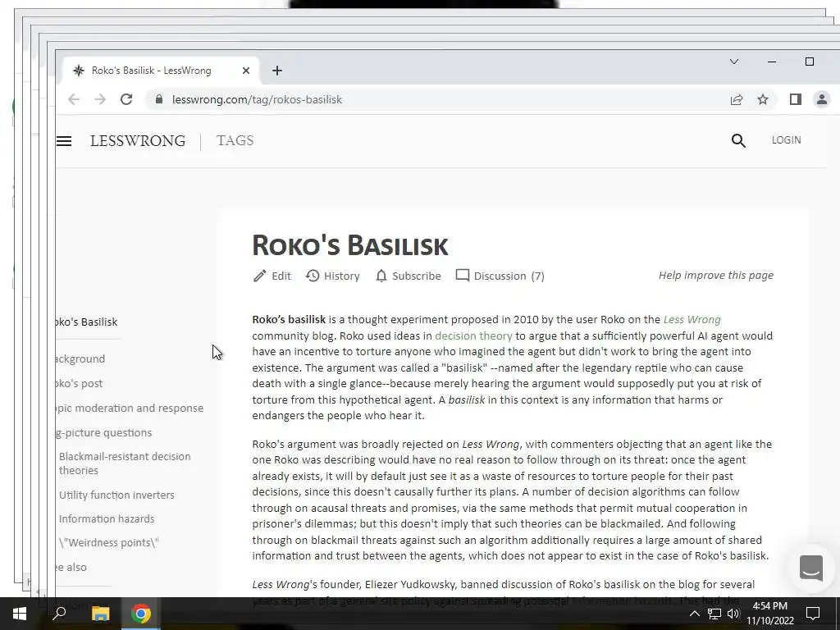Image resolution: width=840 pixels, height=630 pixels.
Task: Open File Explorer from taskbar
Action: point(100,614)
